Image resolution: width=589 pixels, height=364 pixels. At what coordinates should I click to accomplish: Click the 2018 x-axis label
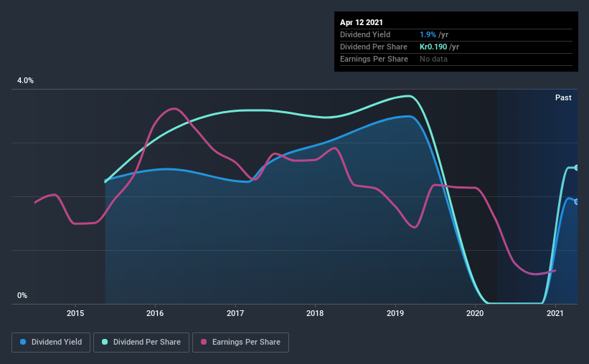click(315, 313)
